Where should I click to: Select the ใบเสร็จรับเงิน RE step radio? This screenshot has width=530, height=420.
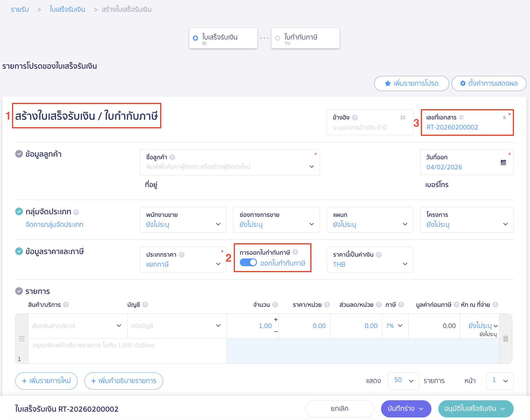click(x=195, y=38)
